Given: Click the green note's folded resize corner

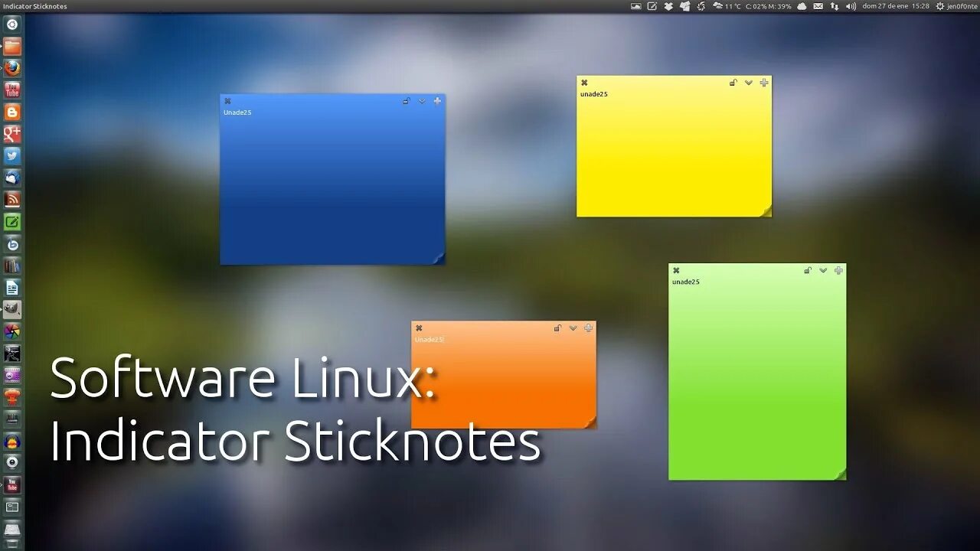Looking at the screenshot, I should click(x=840, y=474).
